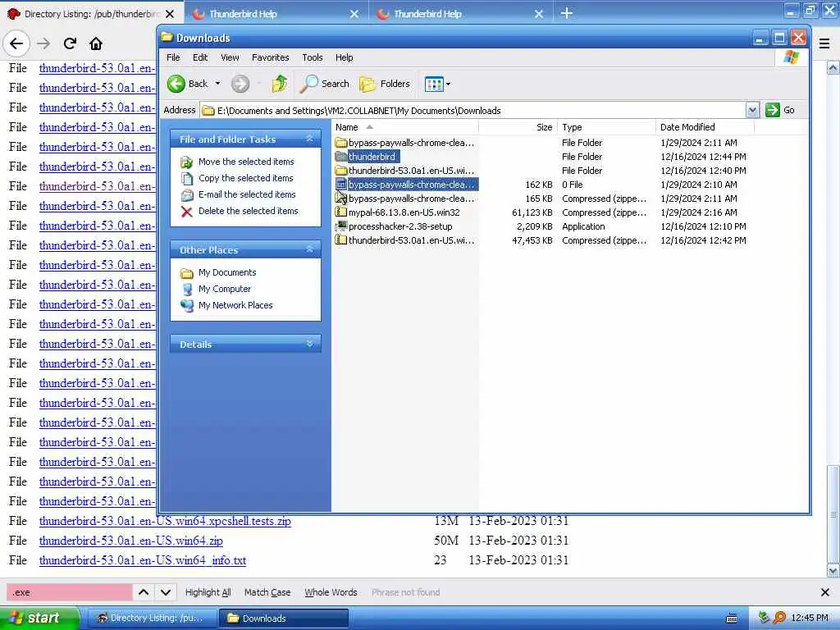
Task: Open the Help menu
Action: click(x=344, y=57)
